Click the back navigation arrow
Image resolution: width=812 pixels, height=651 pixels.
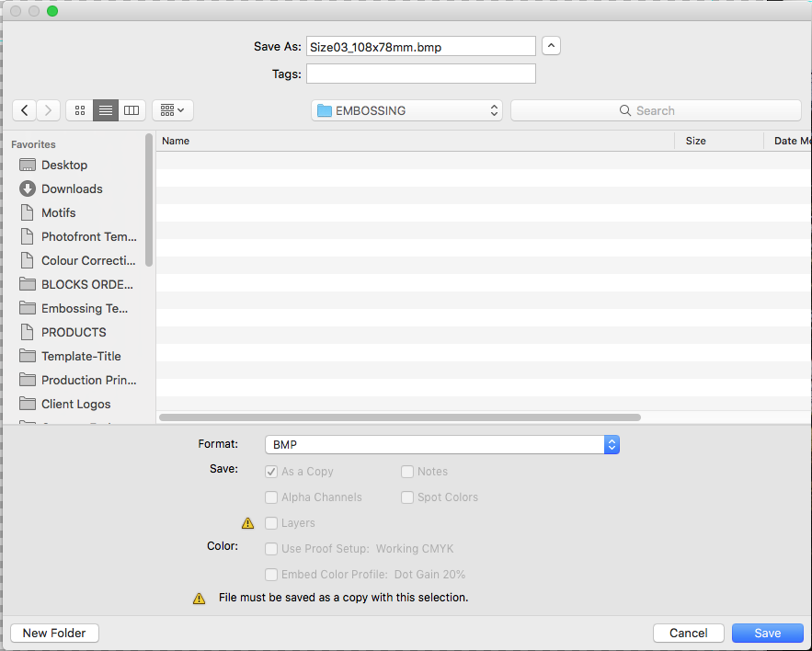(x=25, y=110)
